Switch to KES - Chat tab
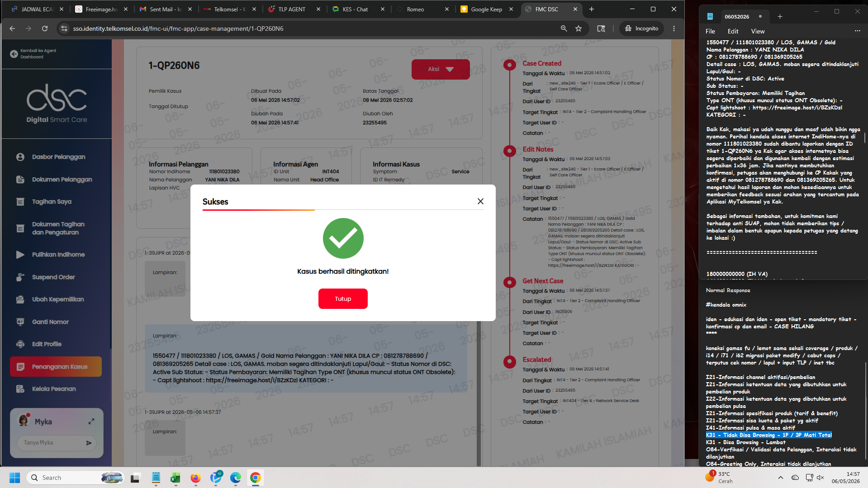Image resolution: width=868 pixels, height=488 pixels. tap(358, 9)
